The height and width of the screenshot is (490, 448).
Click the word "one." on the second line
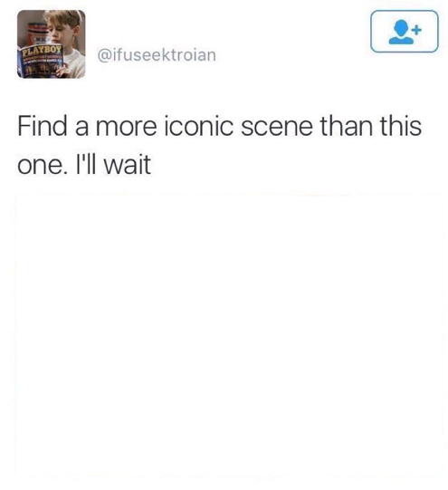pyautogui.click(x=43, y=166)
